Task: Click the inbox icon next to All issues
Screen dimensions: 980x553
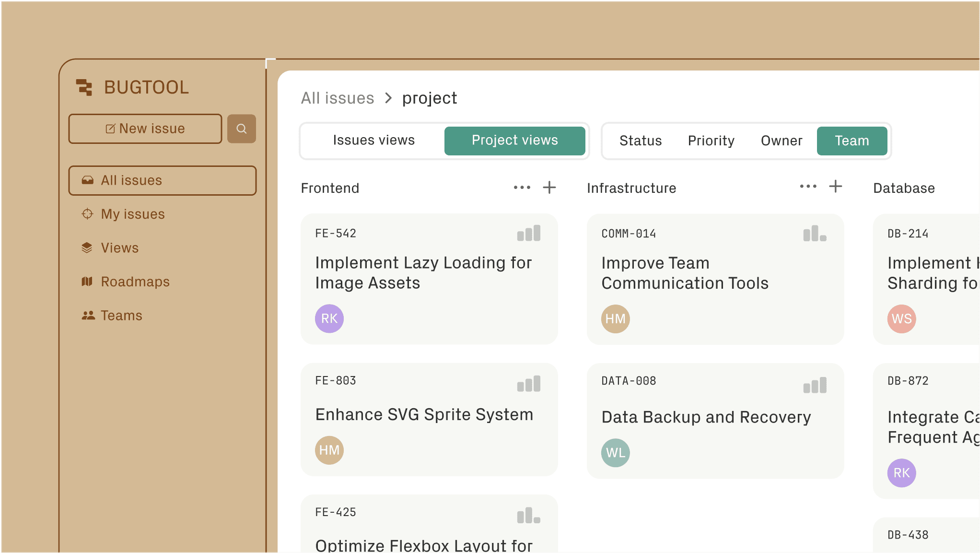Action: [88, 180]
